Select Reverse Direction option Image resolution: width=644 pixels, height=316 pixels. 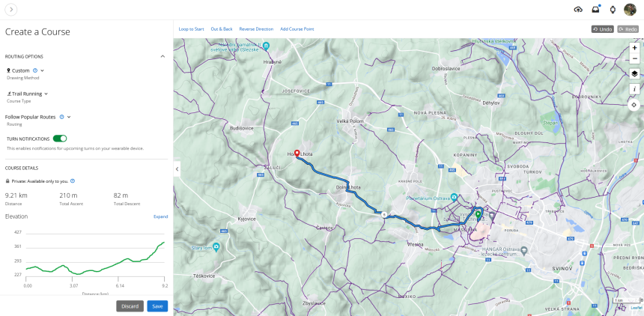pos(256,29)
